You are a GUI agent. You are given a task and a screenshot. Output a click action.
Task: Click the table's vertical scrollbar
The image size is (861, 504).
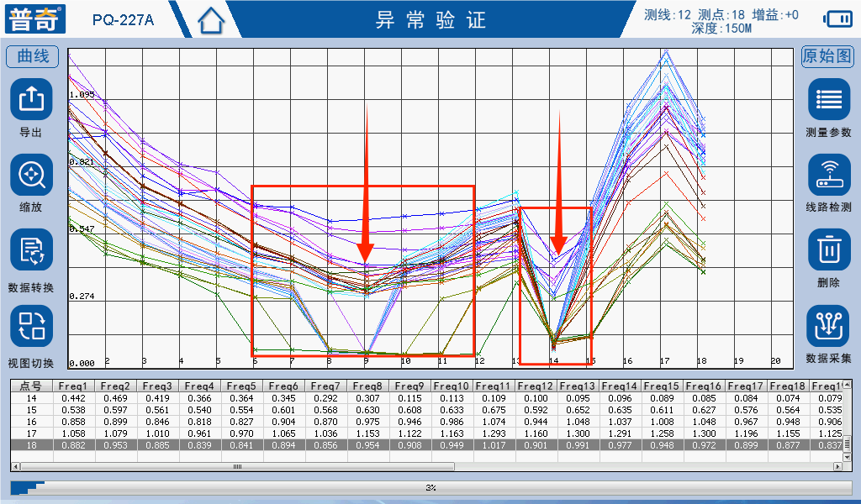(x=847, y=443)
